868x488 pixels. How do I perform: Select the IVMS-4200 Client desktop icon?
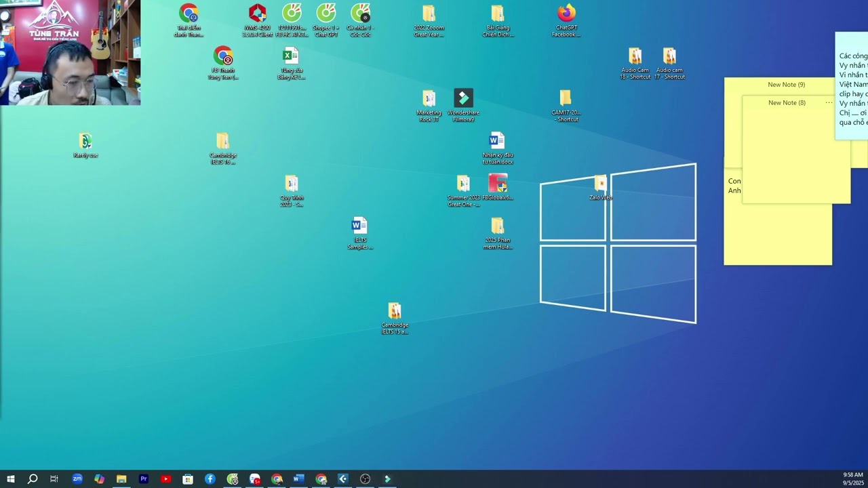click(x=257, y=20)
